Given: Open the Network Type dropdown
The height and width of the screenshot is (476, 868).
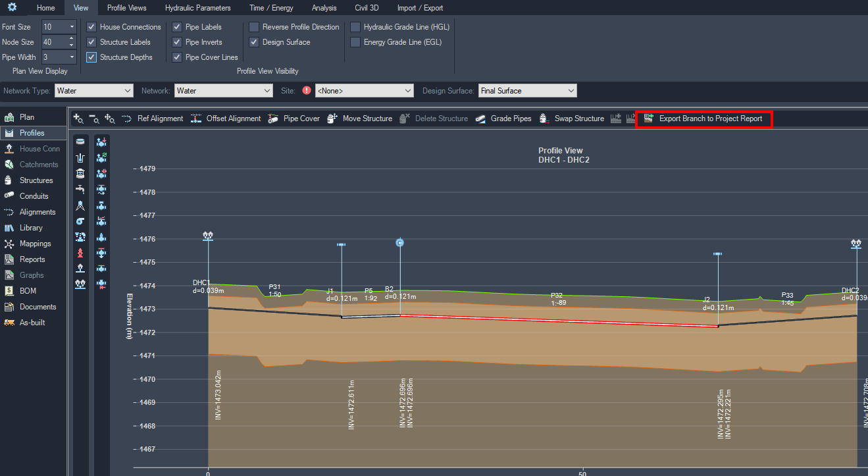Looking at the screenshot, I should pos(94,91).
